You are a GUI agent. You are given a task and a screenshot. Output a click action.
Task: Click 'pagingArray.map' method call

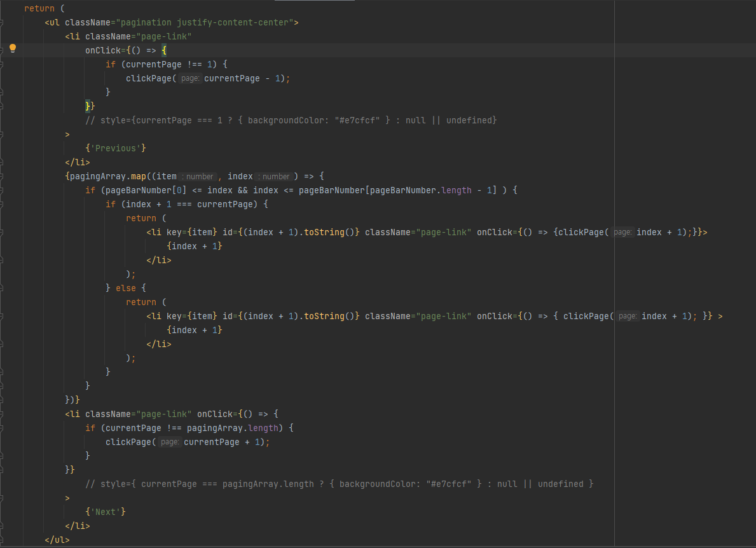coord(108,176)
